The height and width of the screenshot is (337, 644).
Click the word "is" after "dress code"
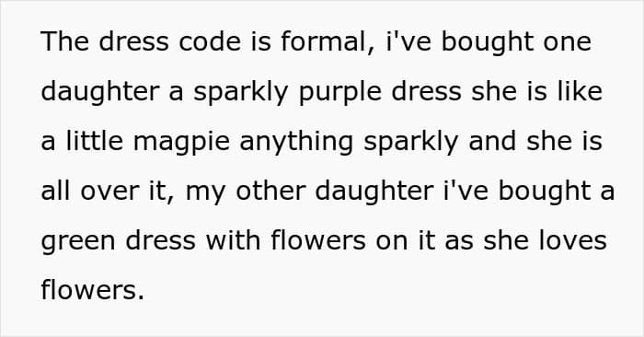[x=260, y=41]
